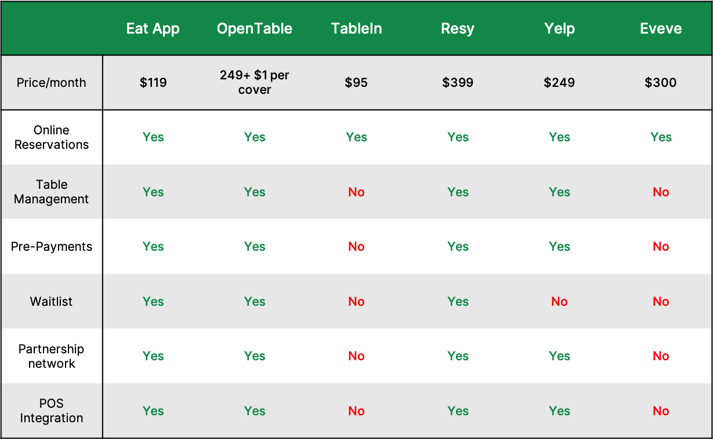Click the Online Reservations row label

pos(51,137)
